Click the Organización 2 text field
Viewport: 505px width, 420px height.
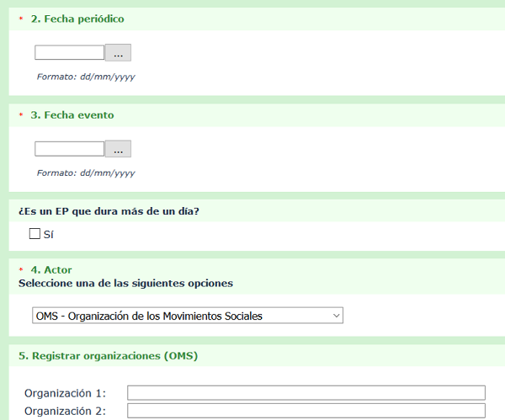[306, 411]
